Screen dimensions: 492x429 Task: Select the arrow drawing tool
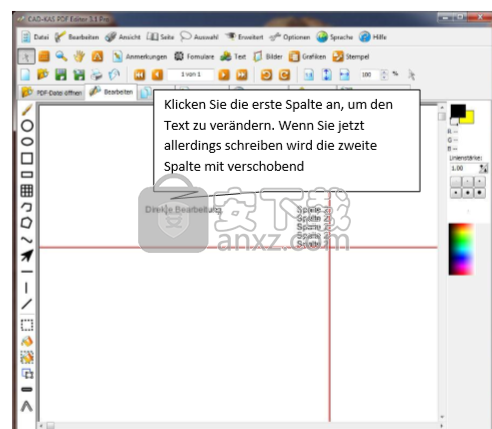(x=27, y=255)
